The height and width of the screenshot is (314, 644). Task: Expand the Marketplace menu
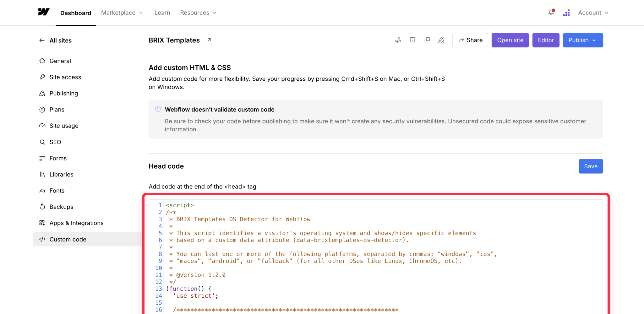pos(122,13)
